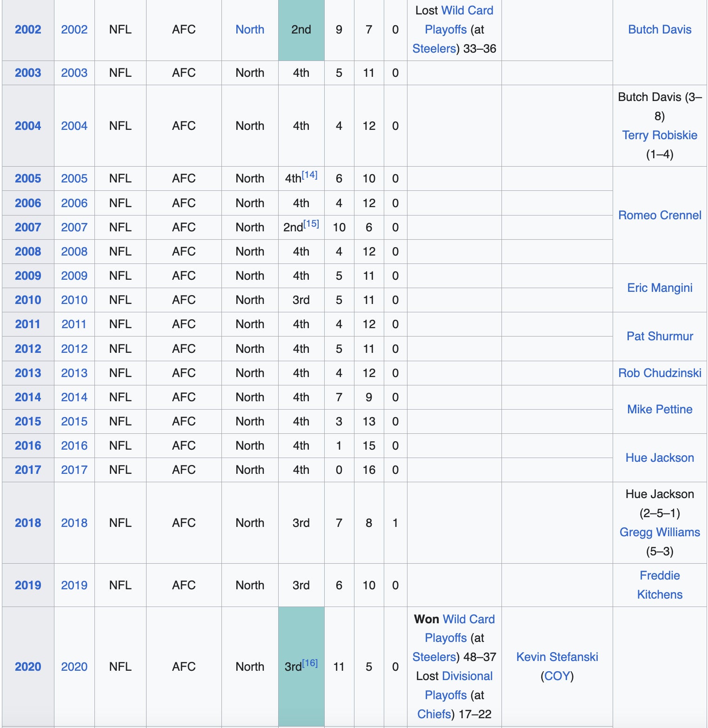Open the Gregg Williams link
Viewport: 708px width, 728px height.
(x=659, y=532)
